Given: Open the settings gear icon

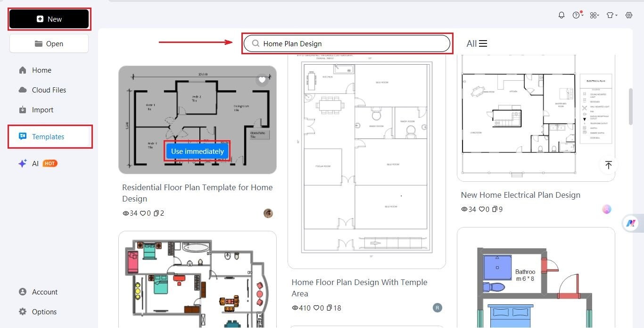Looking at the screenshot, I should tap(628, 15).
